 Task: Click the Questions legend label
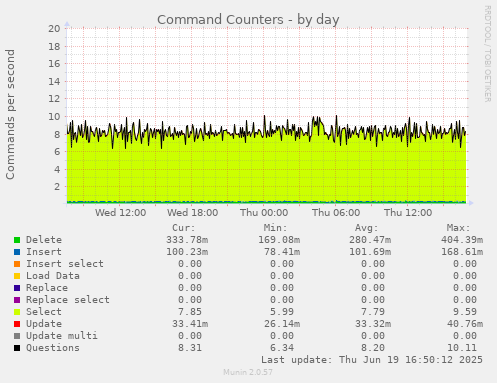53,348
